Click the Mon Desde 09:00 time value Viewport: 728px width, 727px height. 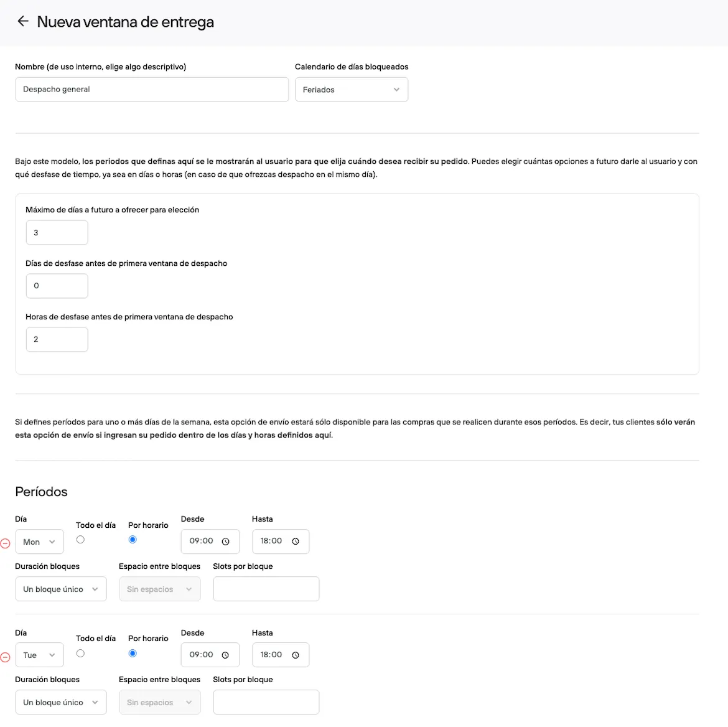coord(201,541)
